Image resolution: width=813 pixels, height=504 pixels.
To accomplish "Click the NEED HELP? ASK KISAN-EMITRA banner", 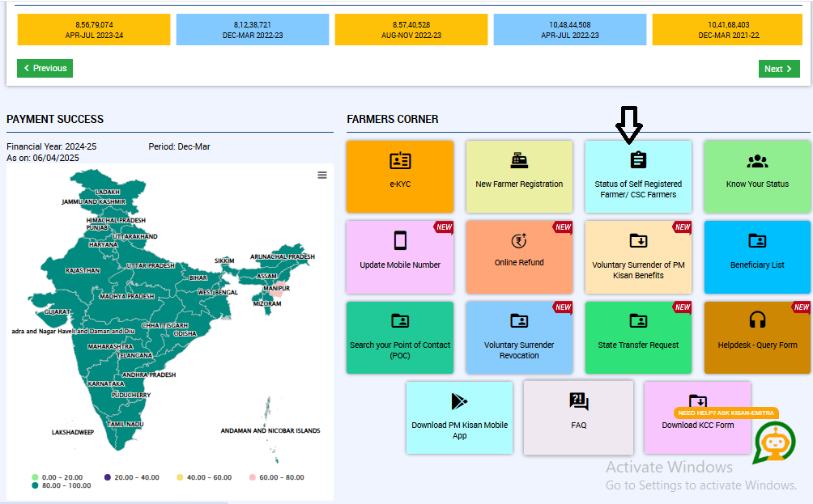I will (x=726, y=413).
